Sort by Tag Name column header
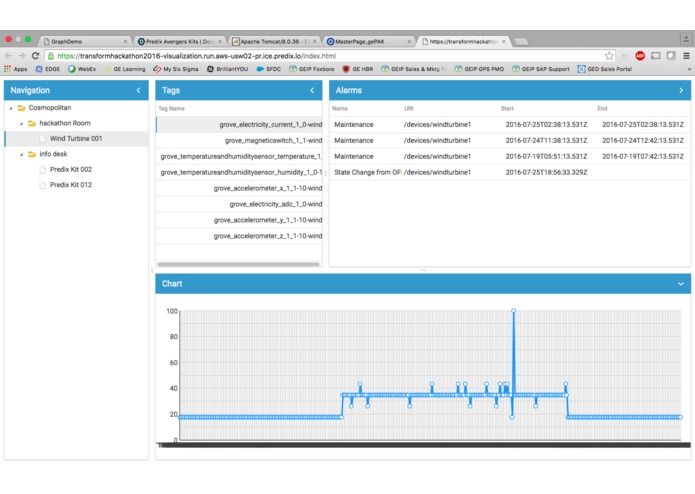 tap(172, 109)
